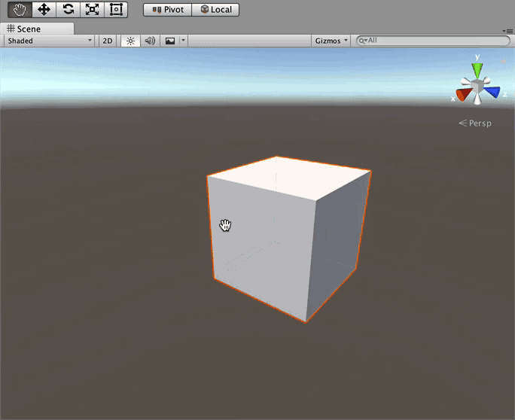Click the gizmo center cube
515x420 pixels.
point(477,87)
